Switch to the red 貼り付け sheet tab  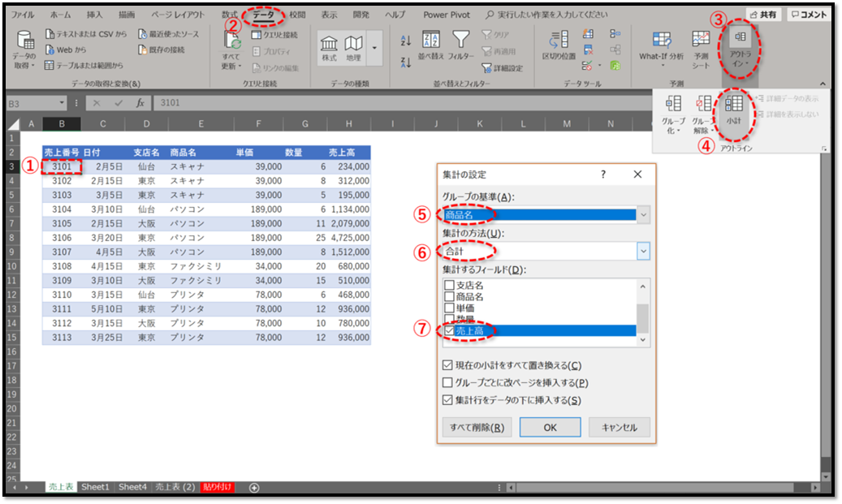point(218,487)
